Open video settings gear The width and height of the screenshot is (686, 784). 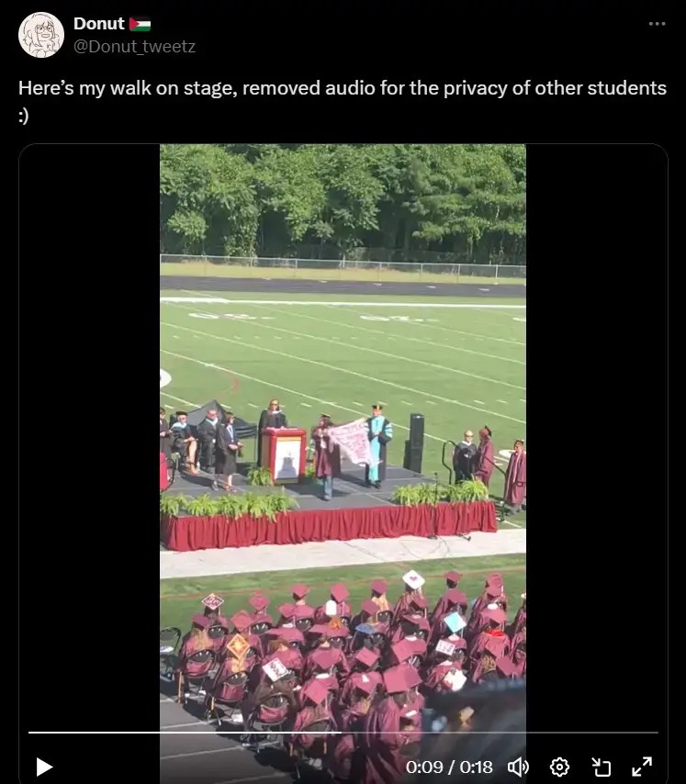[x=559, y=767]
